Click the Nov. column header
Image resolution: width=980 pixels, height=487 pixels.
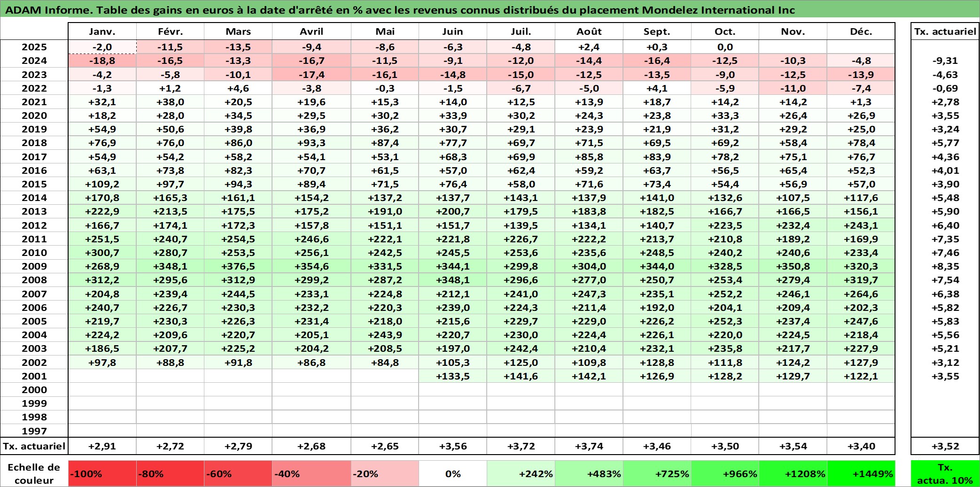pos(793,31)
